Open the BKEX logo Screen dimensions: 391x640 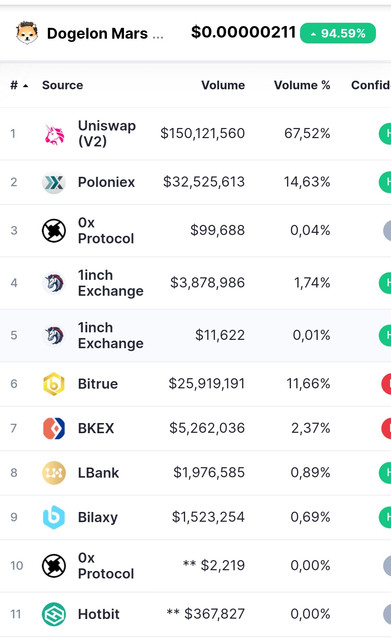click(x=54, y=429)
